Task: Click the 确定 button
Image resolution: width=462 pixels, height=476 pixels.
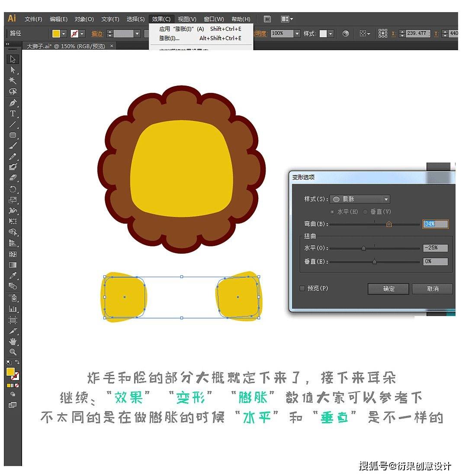Action: point(388,289)
